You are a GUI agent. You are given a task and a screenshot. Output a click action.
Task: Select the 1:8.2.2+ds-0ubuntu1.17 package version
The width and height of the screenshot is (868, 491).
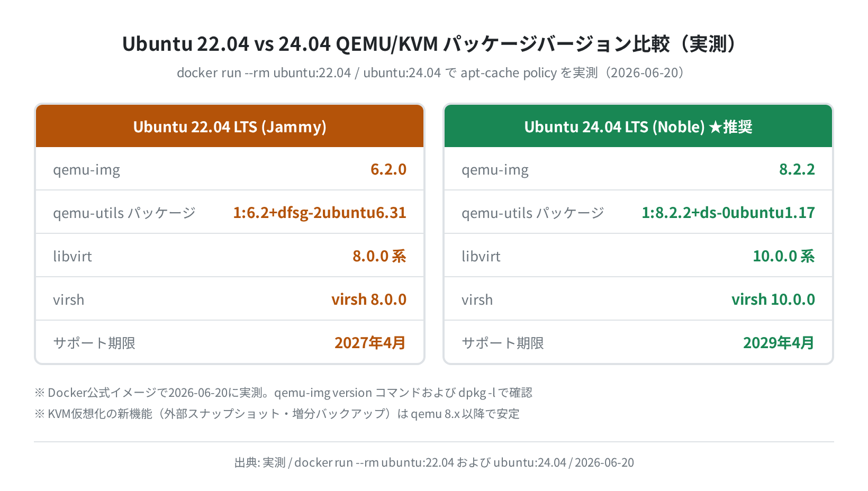(728, 213)
